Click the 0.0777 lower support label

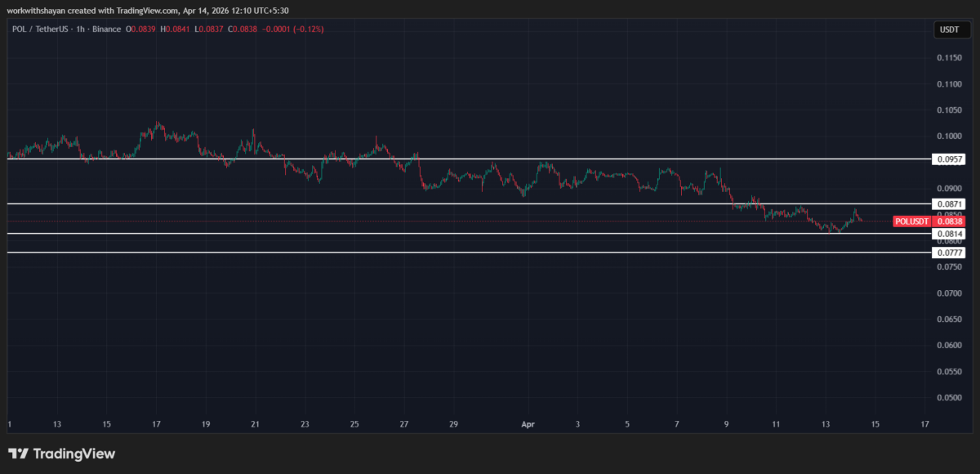coord(948,253)
